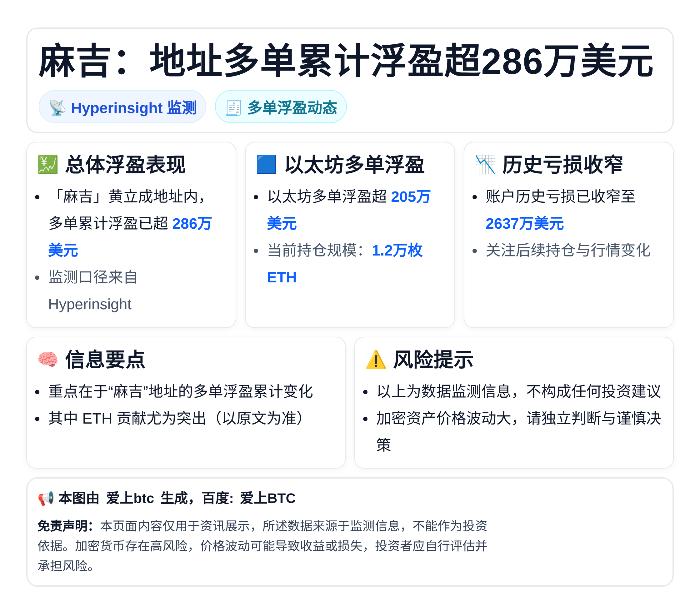
Task: Click the line 「麻吉」黄立成地址内，
Action: (x=127, y=197)
